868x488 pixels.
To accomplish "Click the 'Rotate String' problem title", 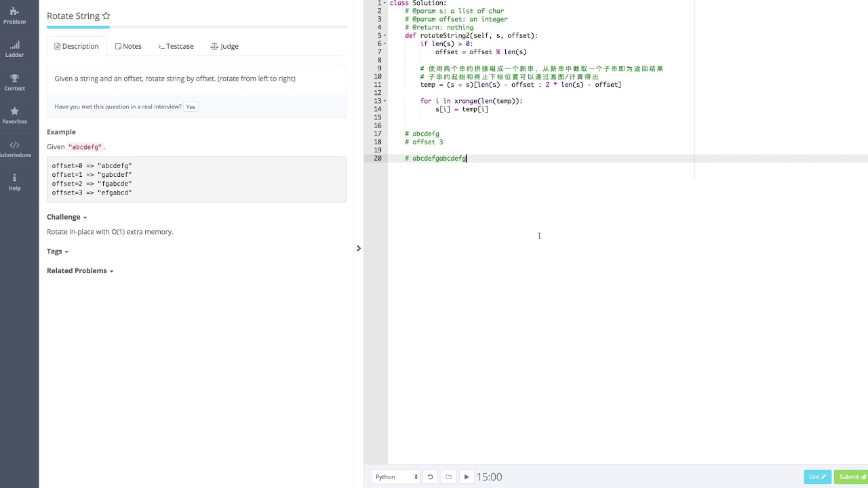I will 73,16.
